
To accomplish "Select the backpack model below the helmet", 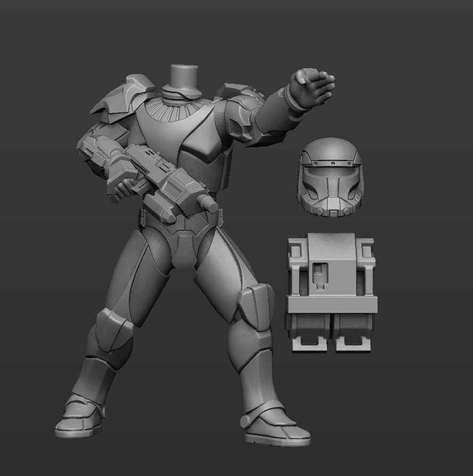I will [331, 293].
